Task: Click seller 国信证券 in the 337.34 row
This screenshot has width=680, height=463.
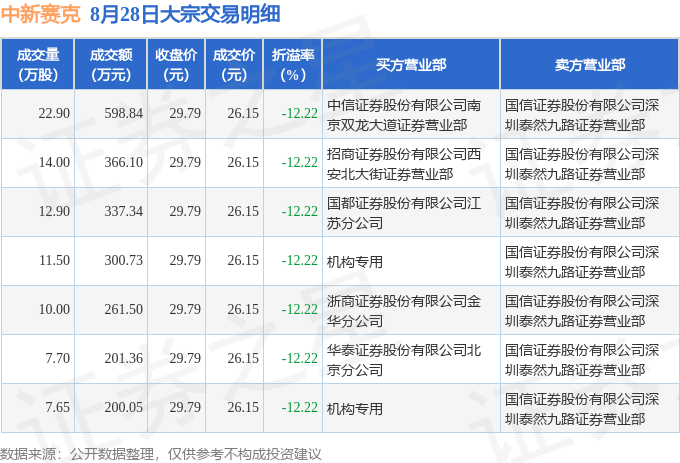Action: pos(582,213)
